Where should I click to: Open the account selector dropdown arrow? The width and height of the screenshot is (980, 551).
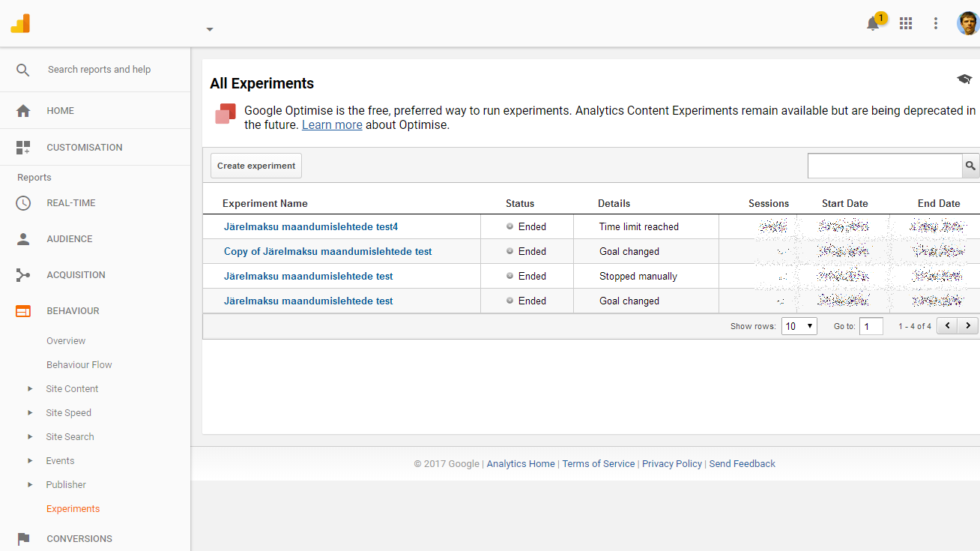210,29
